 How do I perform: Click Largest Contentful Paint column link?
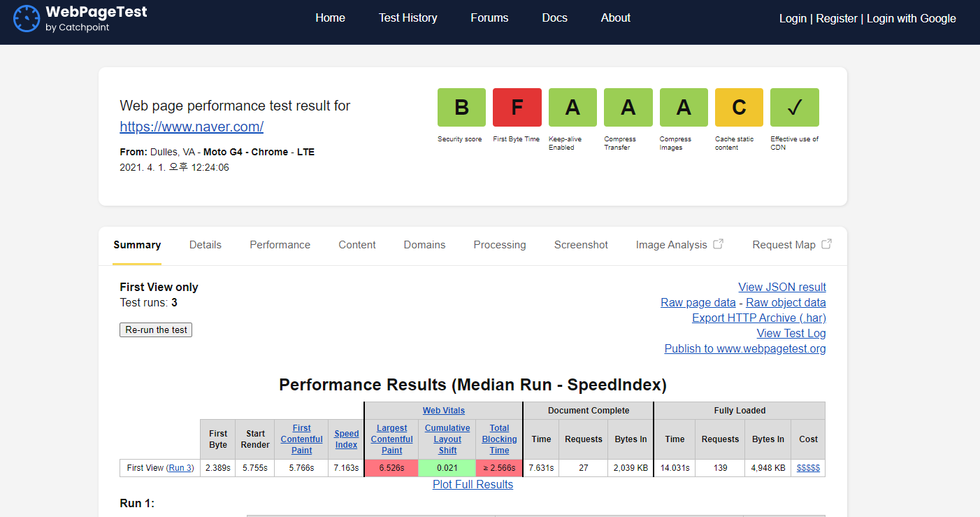tap(391, 439)
